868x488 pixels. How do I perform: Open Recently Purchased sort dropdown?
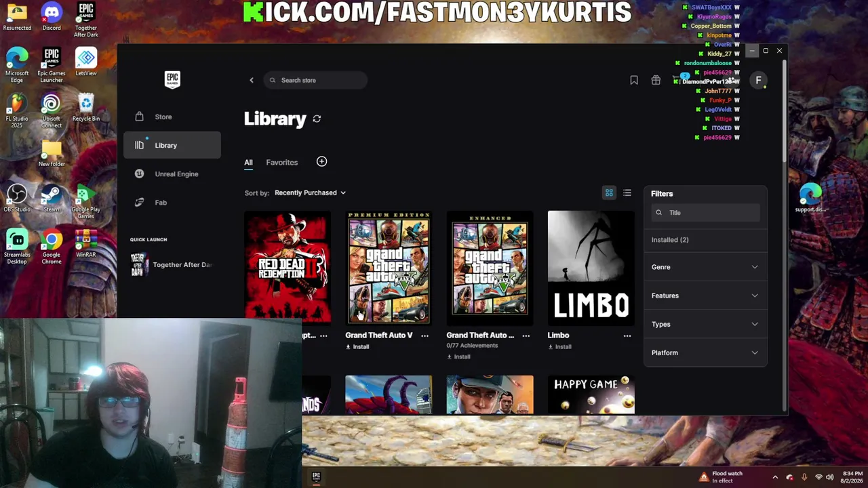[x=310, y=192]
